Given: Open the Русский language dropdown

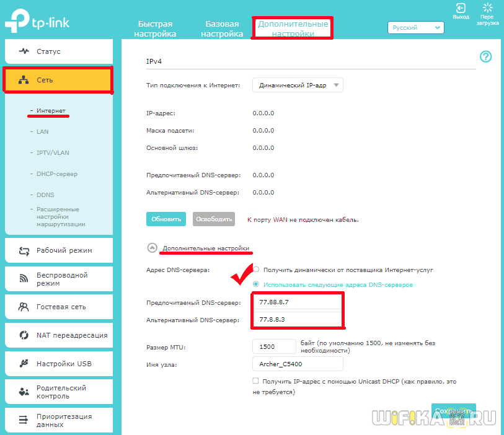Looking at the screenshot, I should point(415,28).
